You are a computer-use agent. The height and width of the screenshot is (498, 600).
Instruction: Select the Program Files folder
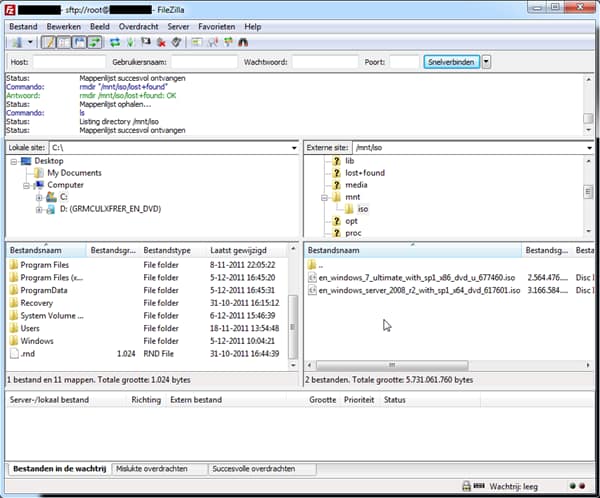tap(44, 265)
